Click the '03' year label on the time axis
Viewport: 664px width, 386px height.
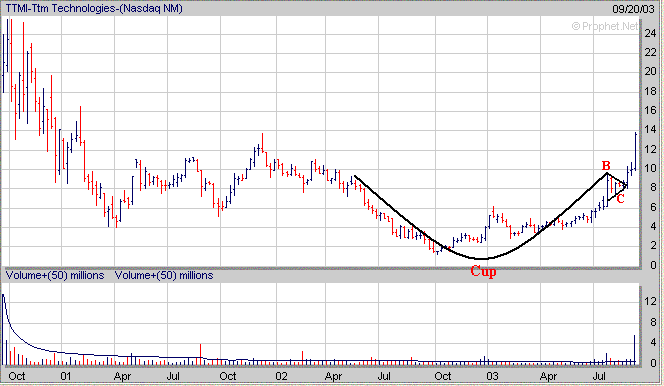(x=492, y=376)
